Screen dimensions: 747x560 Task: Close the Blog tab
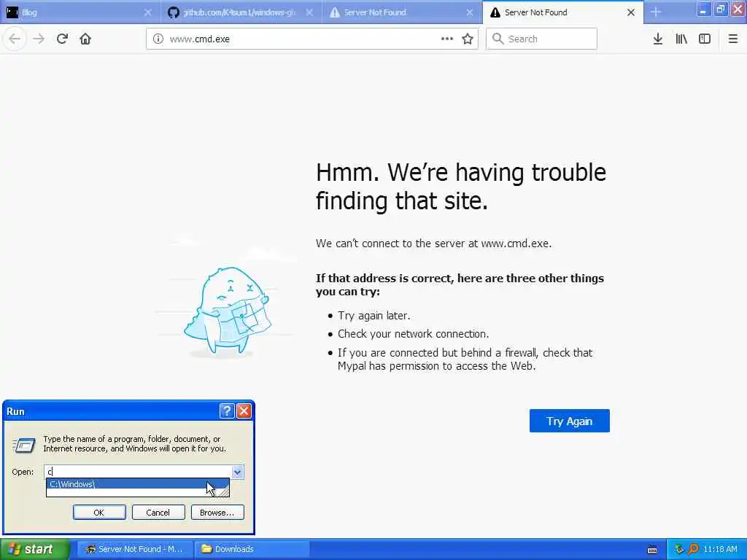pyautogui.click(x=147, y=12)
